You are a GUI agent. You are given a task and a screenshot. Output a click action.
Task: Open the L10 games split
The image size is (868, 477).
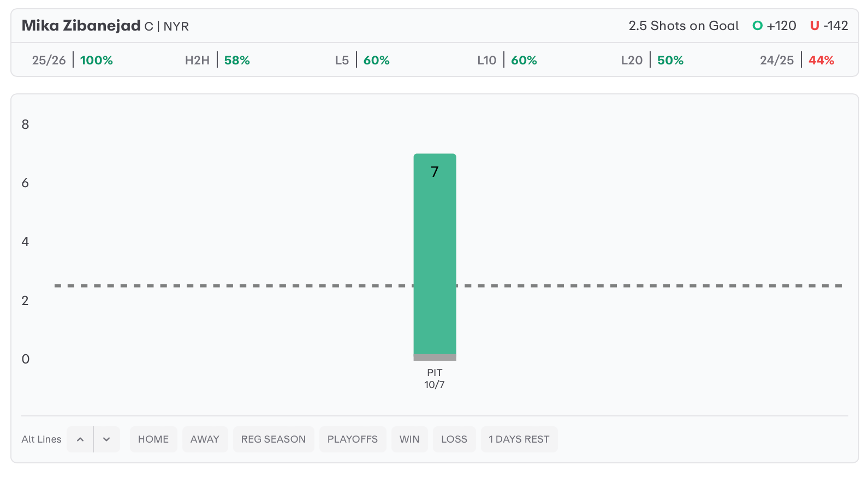point(507,60)
